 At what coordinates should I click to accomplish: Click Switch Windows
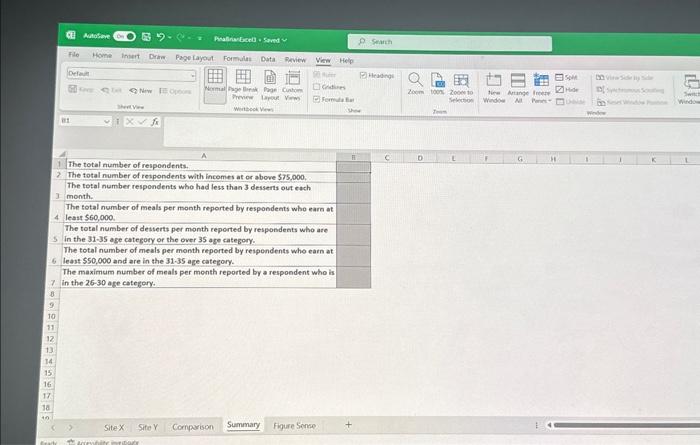[690, 90]
